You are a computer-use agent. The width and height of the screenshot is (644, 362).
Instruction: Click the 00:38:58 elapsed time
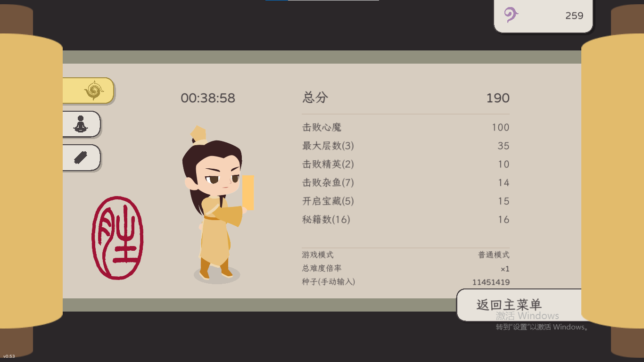208,98
